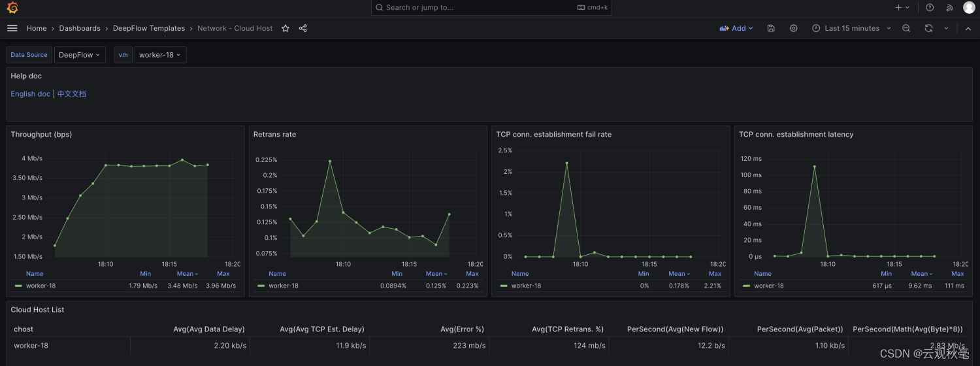
Task: Sort TCP latency legend by Mean
Action: pos(922,274)
